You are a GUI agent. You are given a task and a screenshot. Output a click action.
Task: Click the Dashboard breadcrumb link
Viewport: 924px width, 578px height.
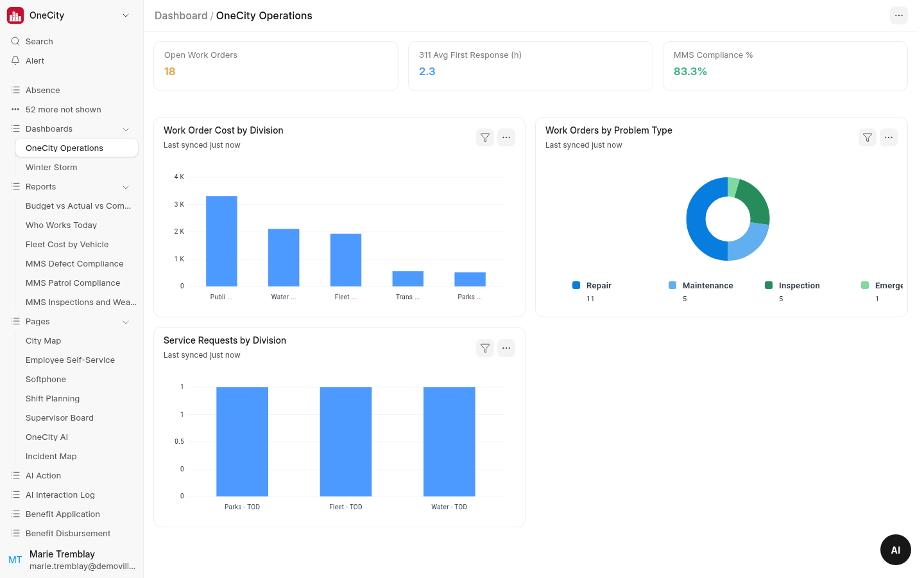181,15
